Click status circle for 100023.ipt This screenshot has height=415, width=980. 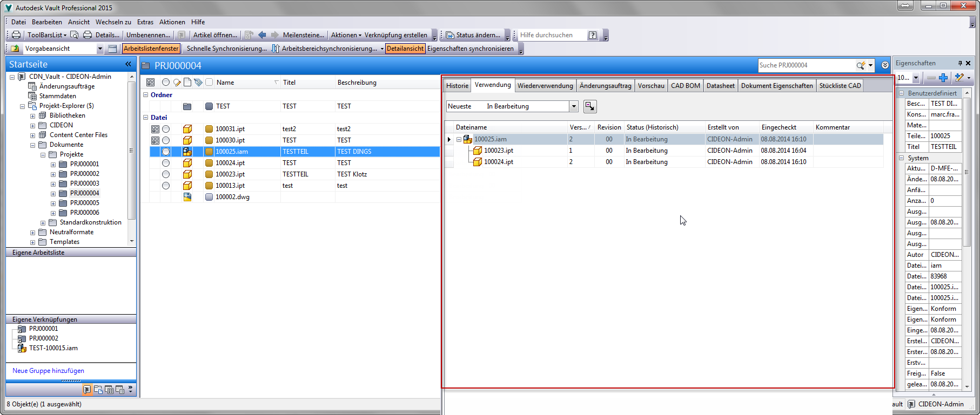[x=166, y=174]
